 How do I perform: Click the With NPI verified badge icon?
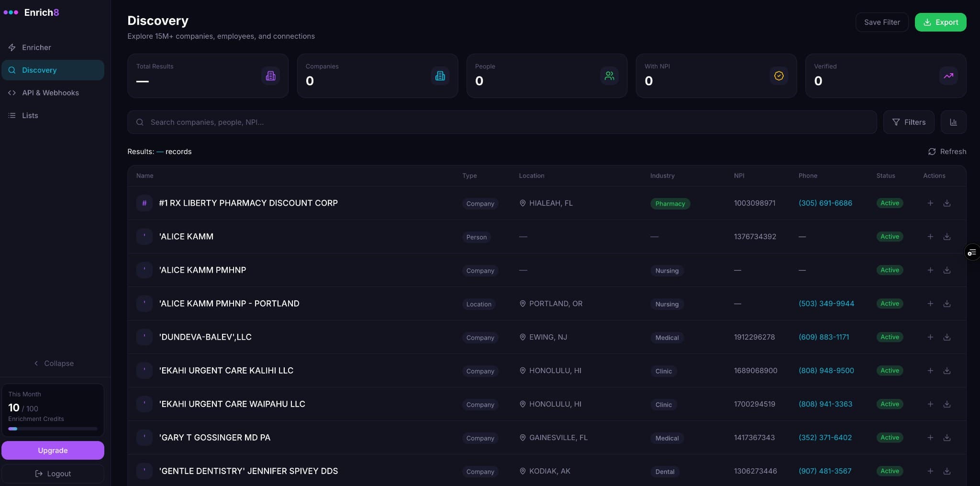(779, 76)
